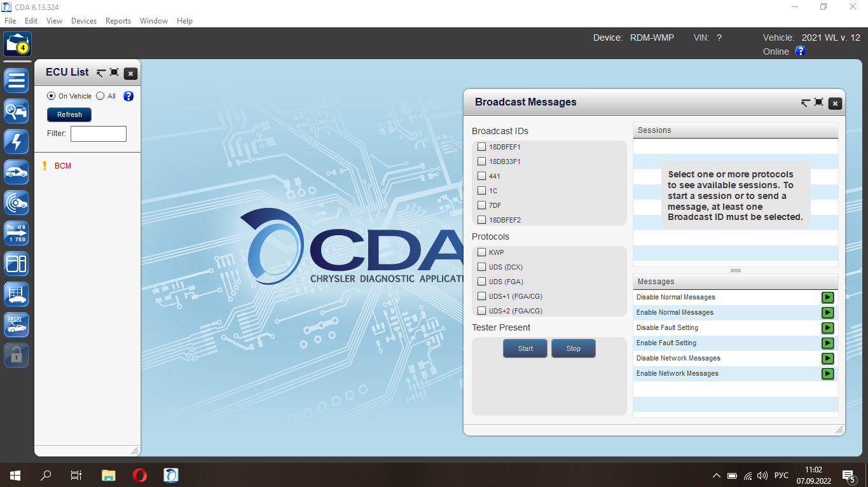This screenshot has width=868, height=487.
Task: Run the Disable Normal Messages play icon
Action: (827, 298)
